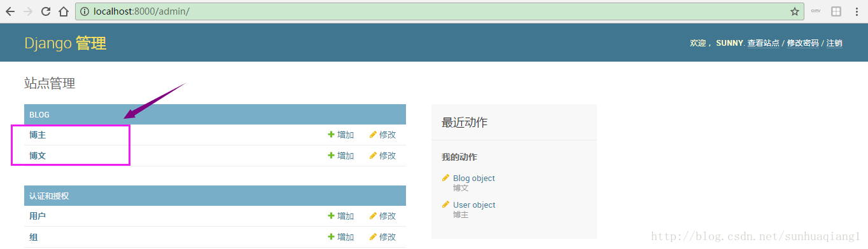The height and width of the screenshot is (249, 868).
Task: Click 增加 in the 博主 row
Action: pos(341,135)
